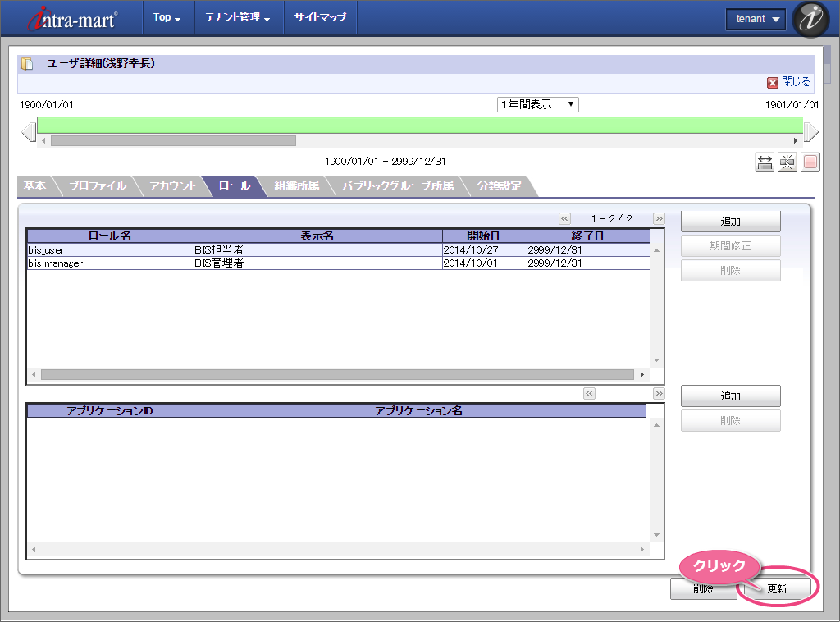Open サイトマップ

coord(321,18)
